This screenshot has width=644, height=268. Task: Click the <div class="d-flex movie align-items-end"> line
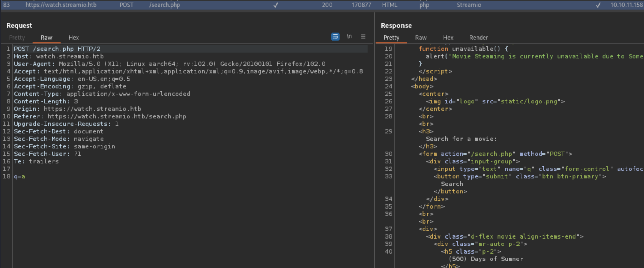pyautogui.click(x=505, y=236)
